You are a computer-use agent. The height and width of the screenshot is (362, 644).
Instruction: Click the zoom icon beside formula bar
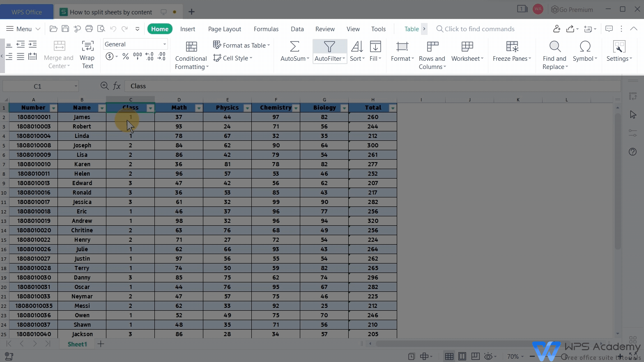[x=105, y=86]
